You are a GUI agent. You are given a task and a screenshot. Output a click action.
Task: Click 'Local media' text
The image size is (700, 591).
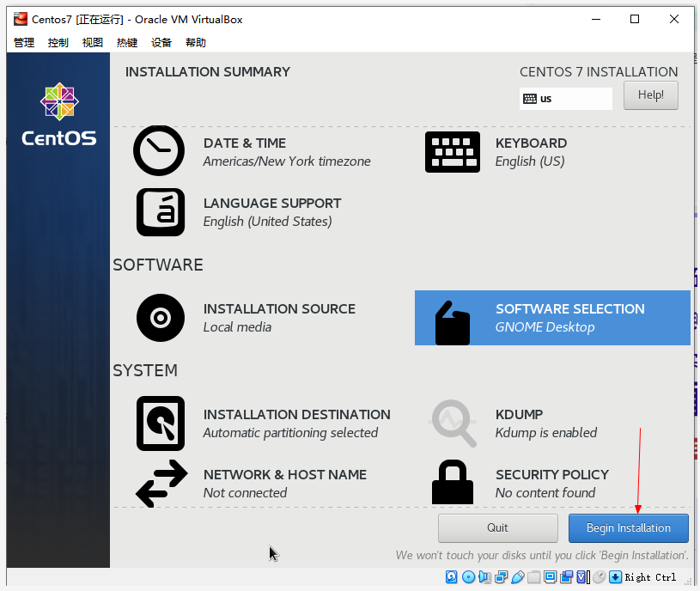pos(238,327)
